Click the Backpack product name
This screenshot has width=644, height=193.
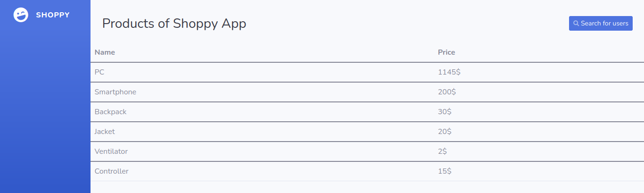coord(110,112)
